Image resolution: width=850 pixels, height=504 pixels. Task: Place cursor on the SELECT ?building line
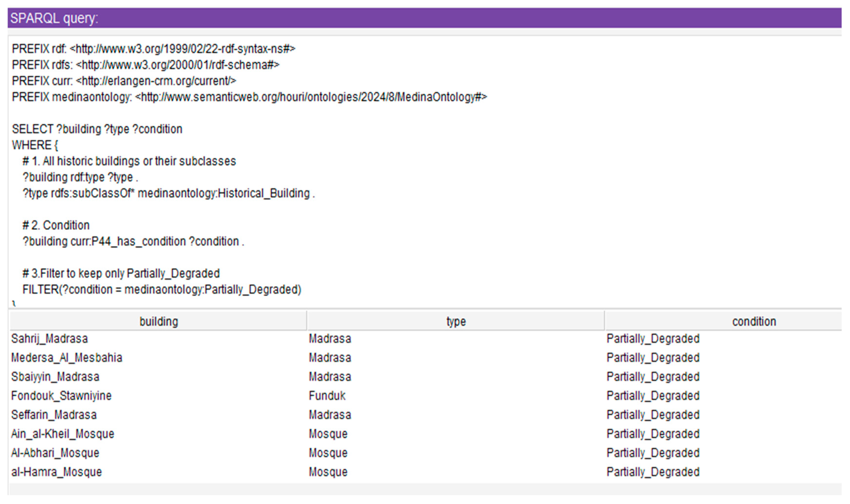(97, 129)
